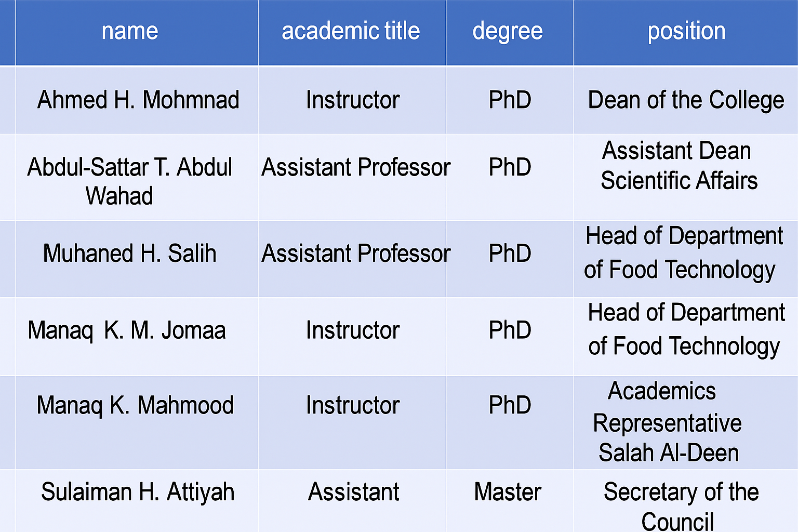Click the "Academics Representative Salah Al-Deen" cell
798x532 pixels.
click(x=668, y=422)
